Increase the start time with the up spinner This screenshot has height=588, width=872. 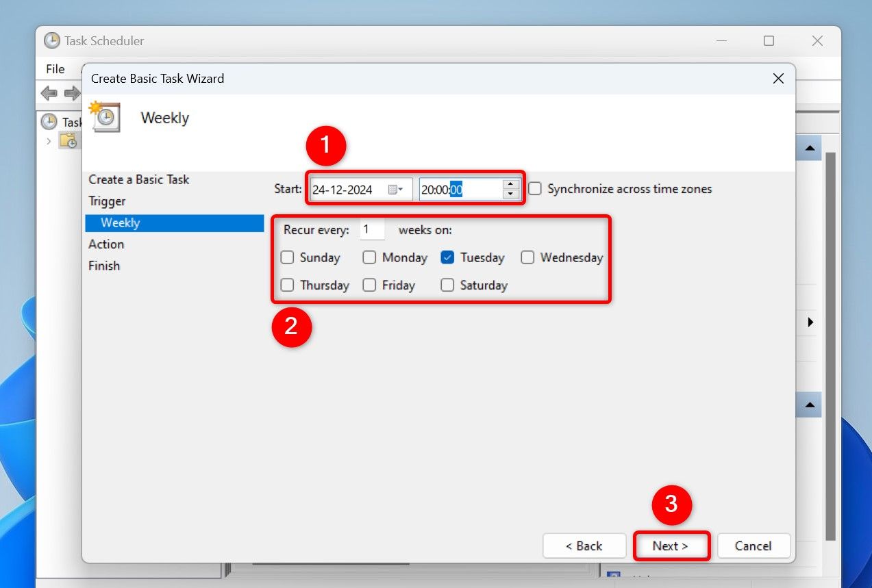tap(509, 184)
